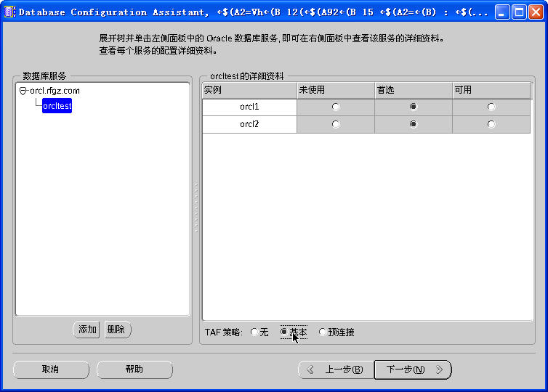The height and width of the screenshot is (392, 548).
Task: Select the orcl1 instance cell
Action: [x=249, y=107]
